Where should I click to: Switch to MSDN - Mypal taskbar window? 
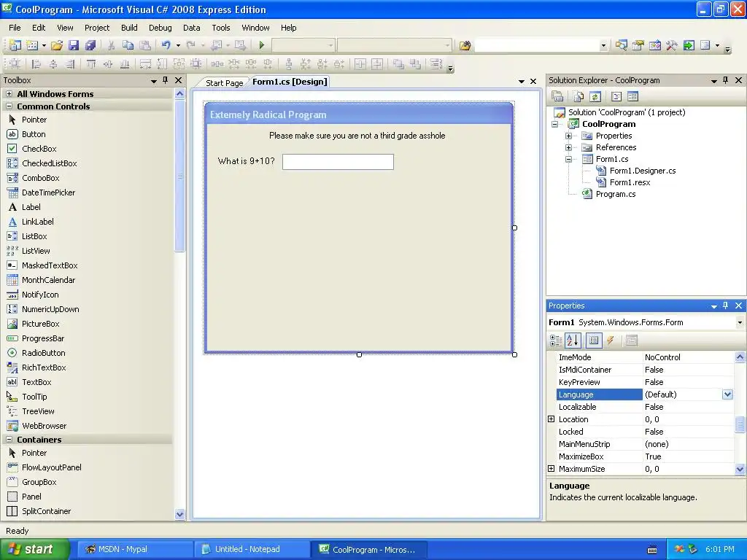tap(135, 549)
